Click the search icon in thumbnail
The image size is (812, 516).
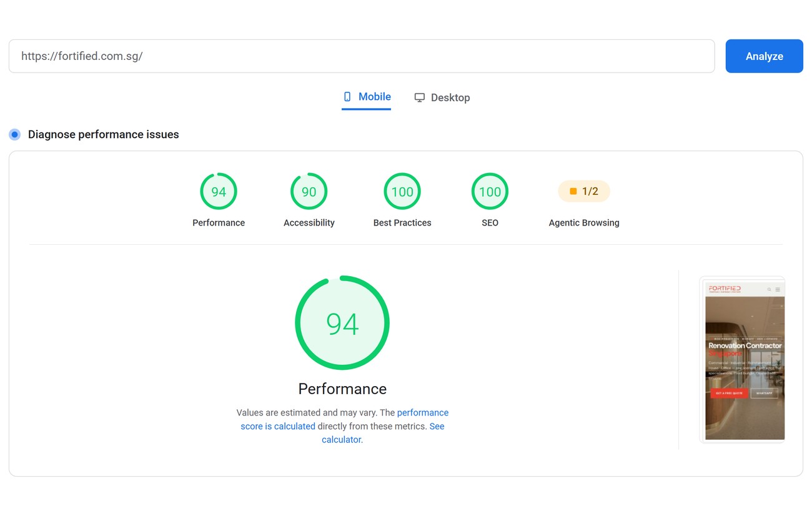pos(770,289)
